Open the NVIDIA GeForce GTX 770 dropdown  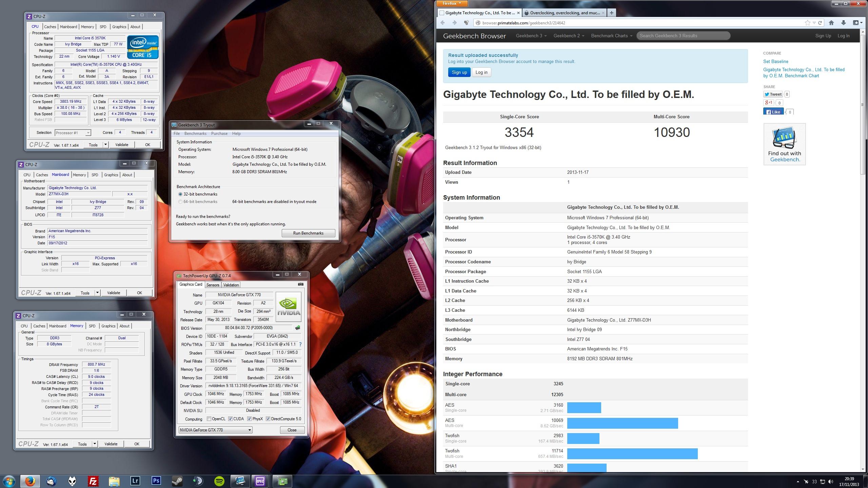215,430
